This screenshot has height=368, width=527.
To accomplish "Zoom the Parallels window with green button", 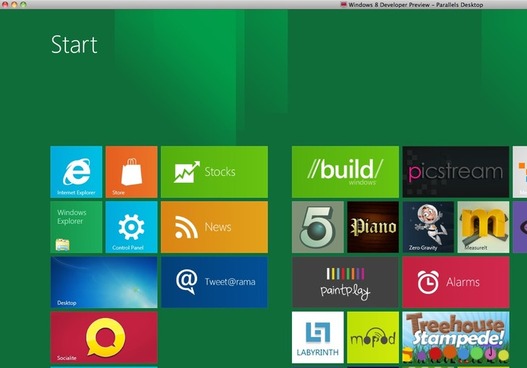I will [x=23, y=4].
